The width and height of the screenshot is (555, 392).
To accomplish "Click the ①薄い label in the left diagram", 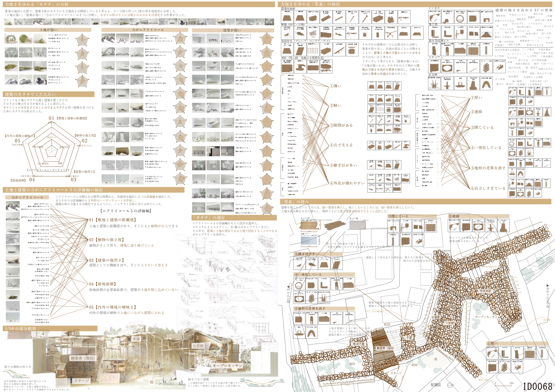I will pyautogui.click(x=336, y=86).
